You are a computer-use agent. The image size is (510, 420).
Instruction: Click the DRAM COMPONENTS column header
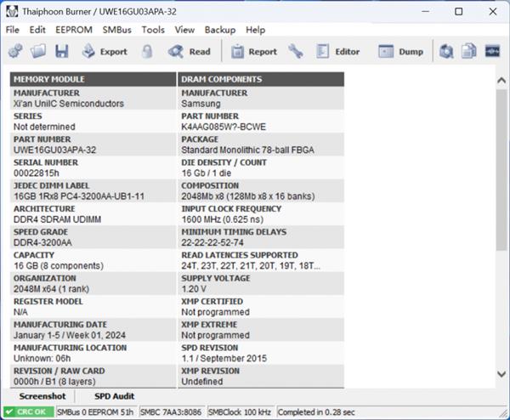[x=261, y=79]
